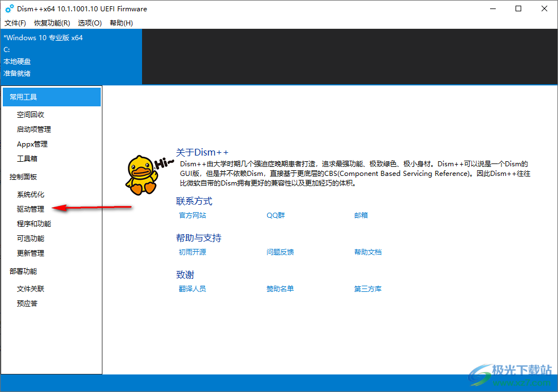
Task: Open the 帮助(H) menu
Action: click(x=121, y=23)
